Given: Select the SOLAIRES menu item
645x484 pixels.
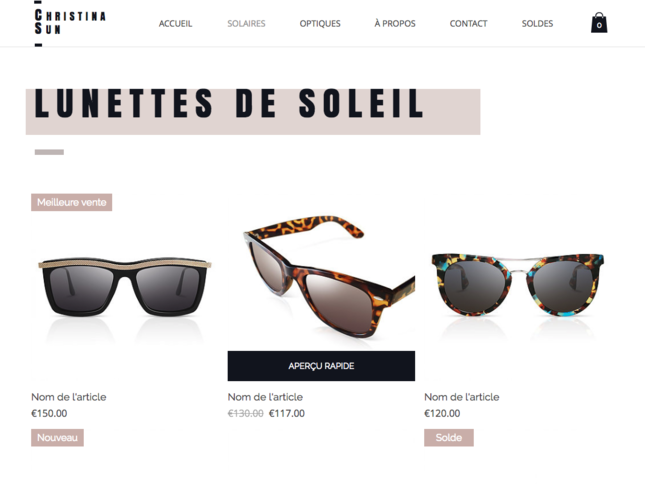Looking at the screenshot, I should [246, 24].
